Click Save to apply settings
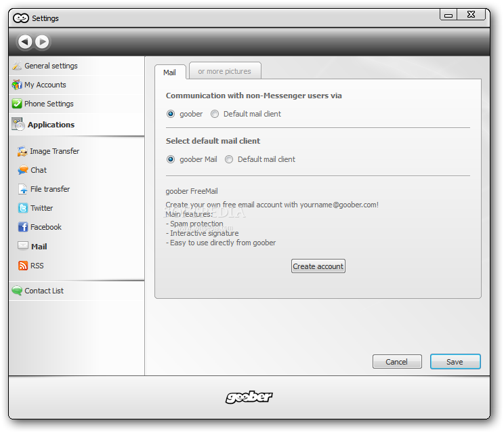 455,362
